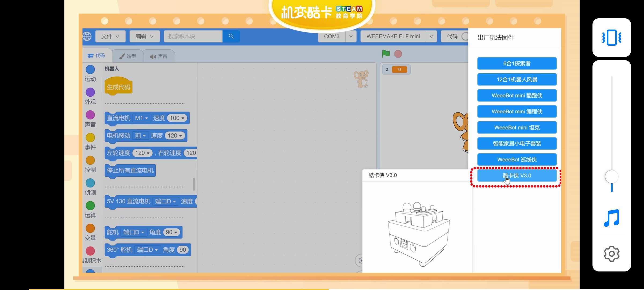Open 端口D dropdown in 5V 130 直流电机 block
Viewport: 644px width, 290px height.
[165, 201]
